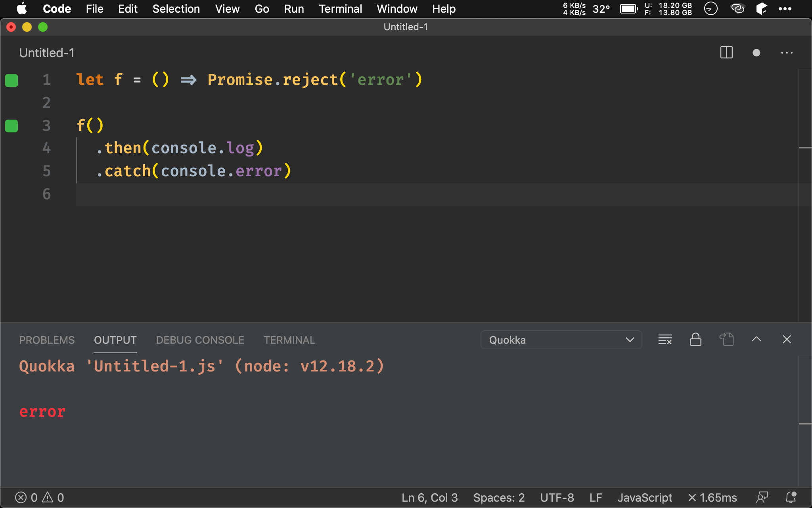Click line number 5 in the gutter
The width and height of the screenshot is (812, 508).
click(x=46, y=171)
